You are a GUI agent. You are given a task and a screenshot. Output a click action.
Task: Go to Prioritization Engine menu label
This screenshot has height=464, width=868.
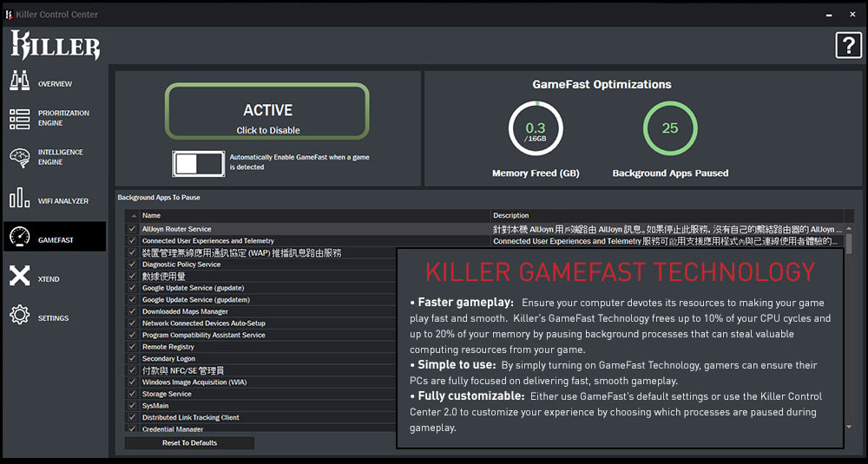click(x=63, y=118)
